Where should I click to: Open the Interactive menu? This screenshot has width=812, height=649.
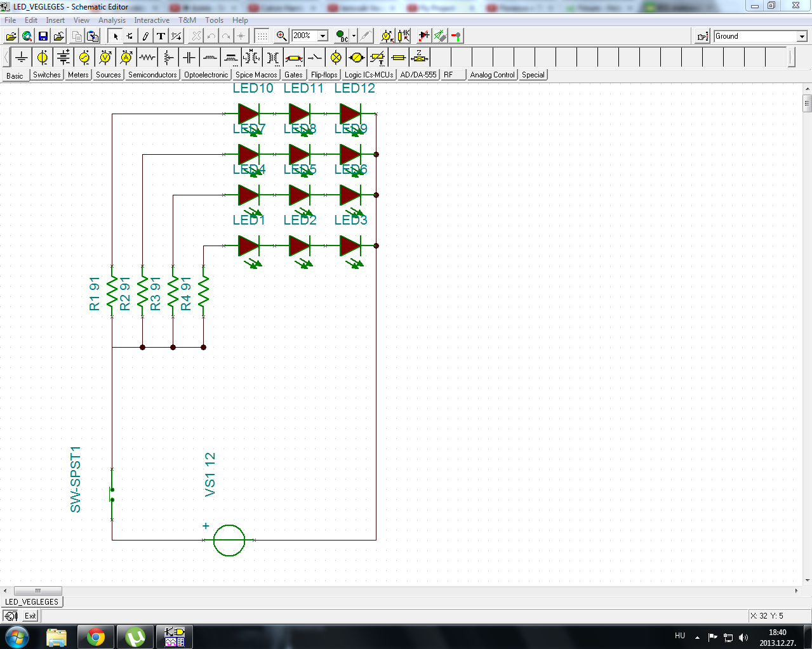(152, 20)
